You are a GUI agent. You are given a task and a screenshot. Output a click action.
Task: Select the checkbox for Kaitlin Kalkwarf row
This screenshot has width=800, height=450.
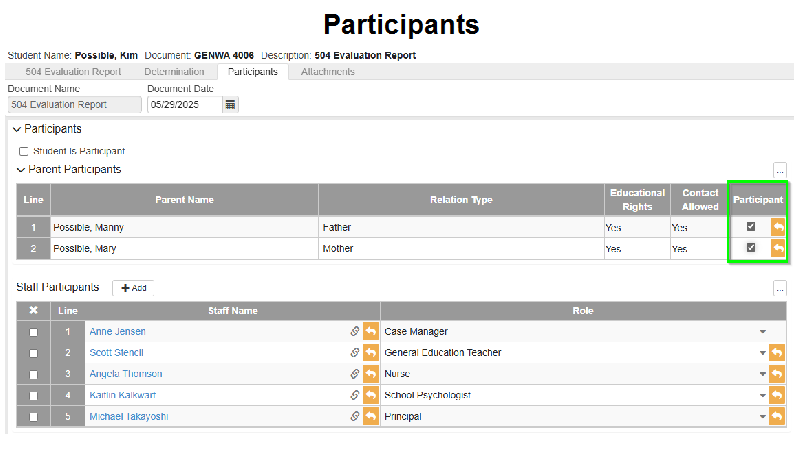click(34, 395)
